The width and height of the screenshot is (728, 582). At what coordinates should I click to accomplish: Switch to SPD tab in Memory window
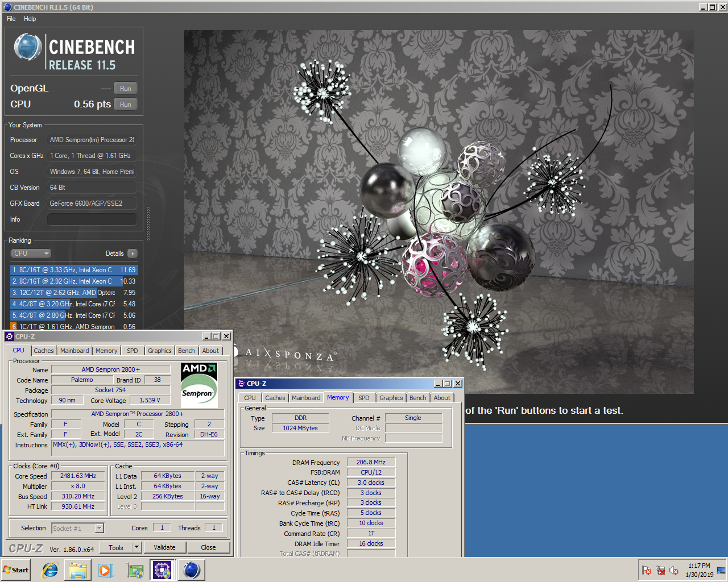tap(364, 398)
